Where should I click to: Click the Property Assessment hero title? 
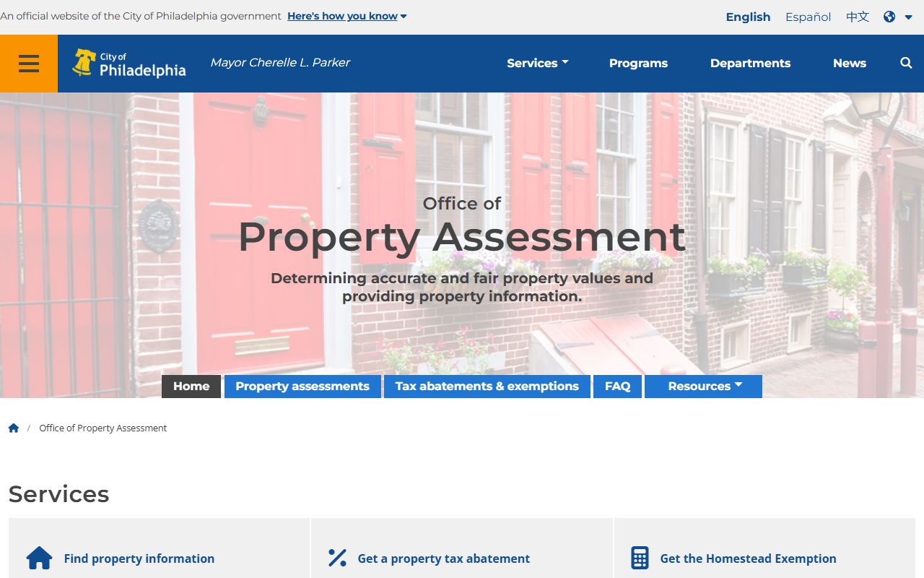[462, 236]
